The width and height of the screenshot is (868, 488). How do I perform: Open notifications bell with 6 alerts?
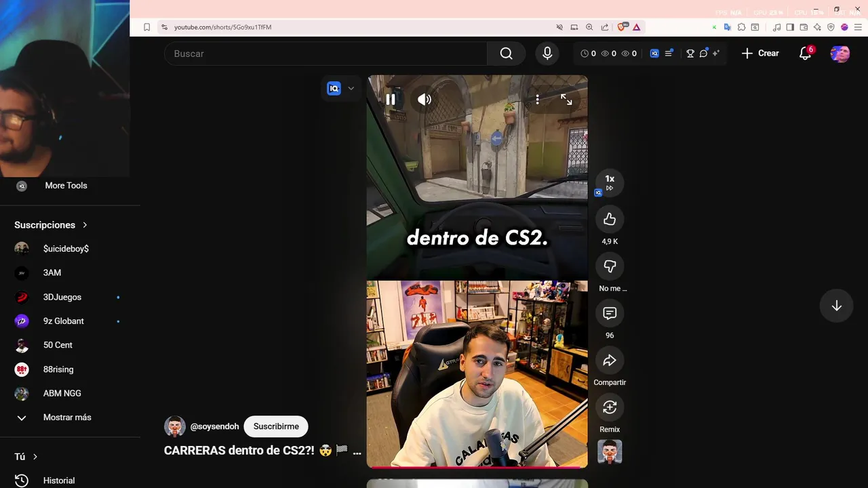805,54
